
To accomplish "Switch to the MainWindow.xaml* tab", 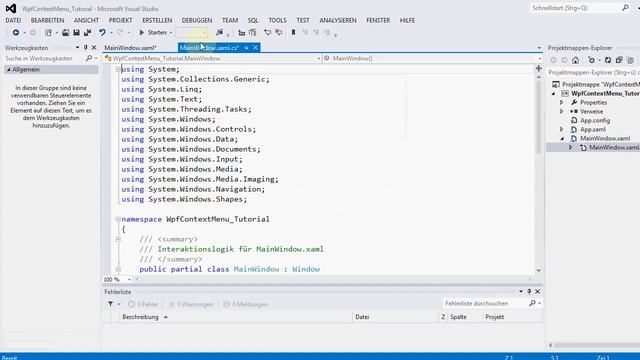I will [130, 48].
